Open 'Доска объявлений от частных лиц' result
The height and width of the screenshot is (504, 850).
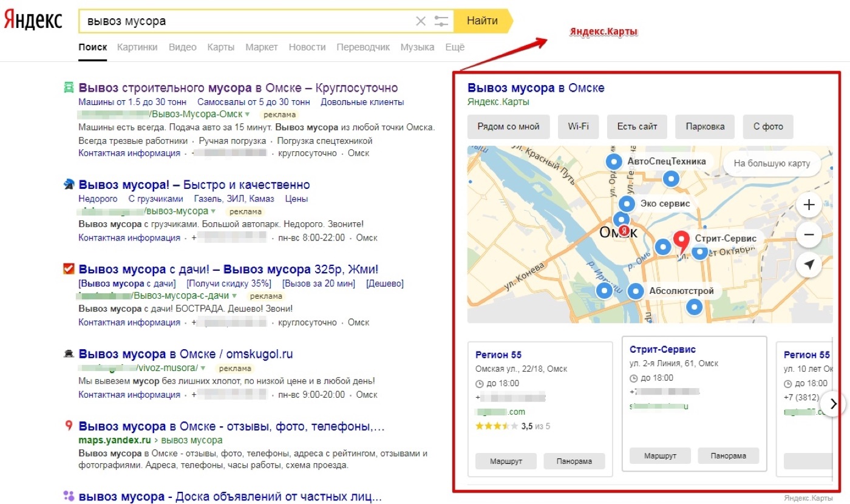(231, 496)
